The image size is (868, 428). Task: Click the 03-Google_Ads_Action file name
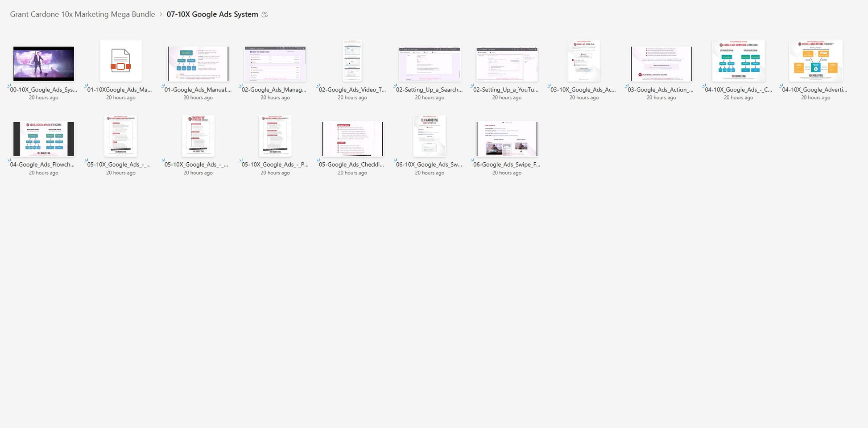point(661,90)
